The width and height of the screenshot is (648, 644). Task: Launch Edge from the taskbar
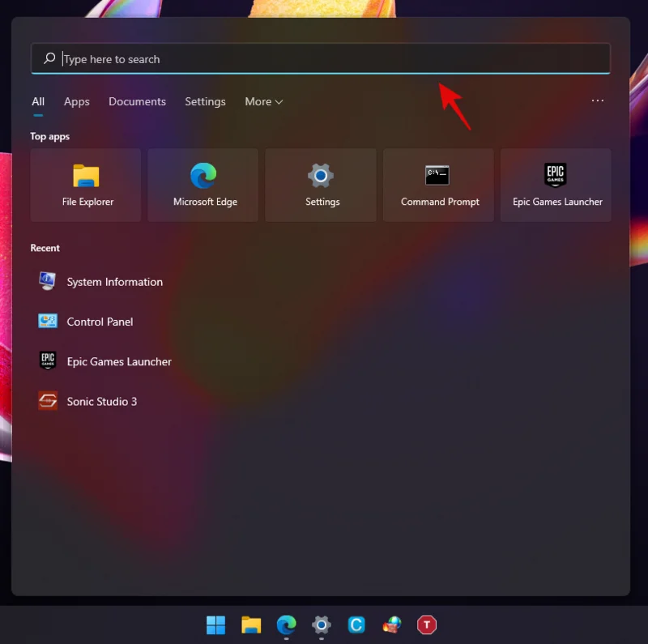pos(285,625)
